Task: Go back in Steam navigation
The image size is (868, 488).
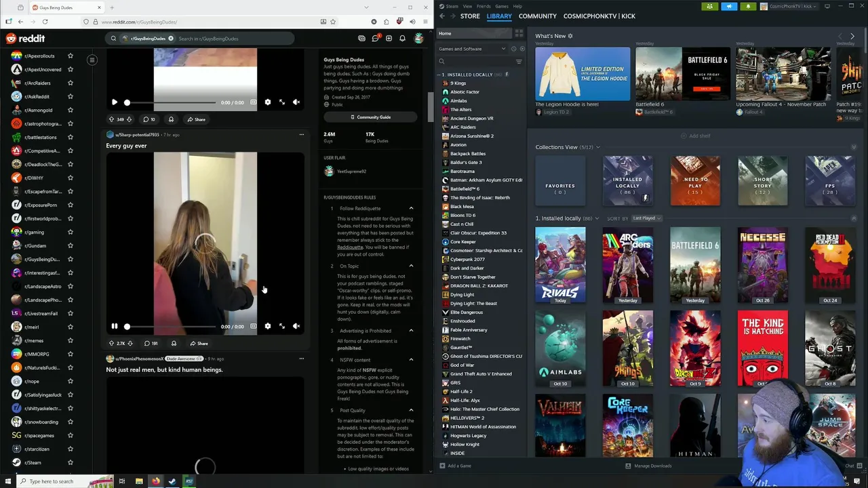Action: point(442,16)
